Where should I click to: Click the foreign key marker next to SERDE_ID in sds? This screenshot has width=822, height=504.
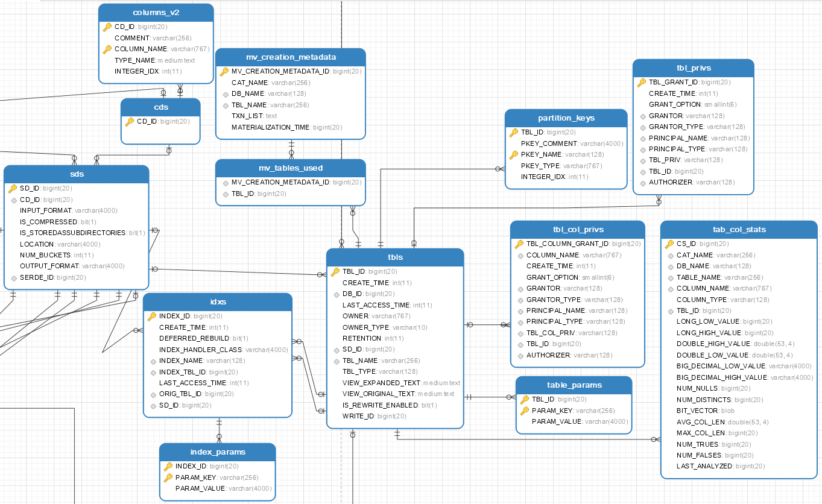pos(14,277)
